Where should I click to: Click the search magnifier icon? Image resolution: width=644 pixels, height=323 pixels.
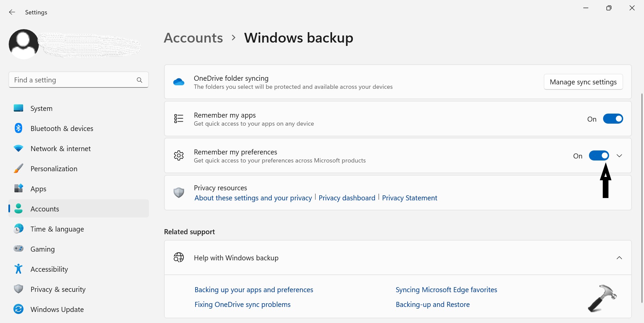pos(140,80)
